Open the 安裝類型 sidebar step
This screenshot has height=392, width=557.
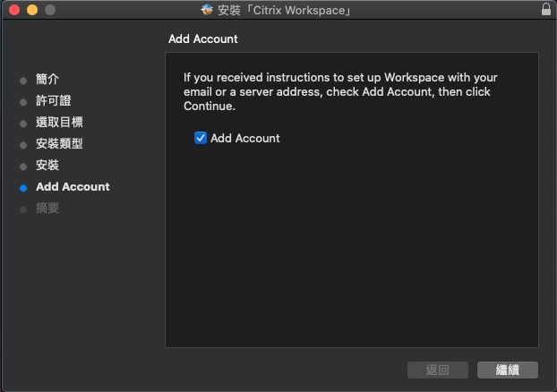coord(59,144)
